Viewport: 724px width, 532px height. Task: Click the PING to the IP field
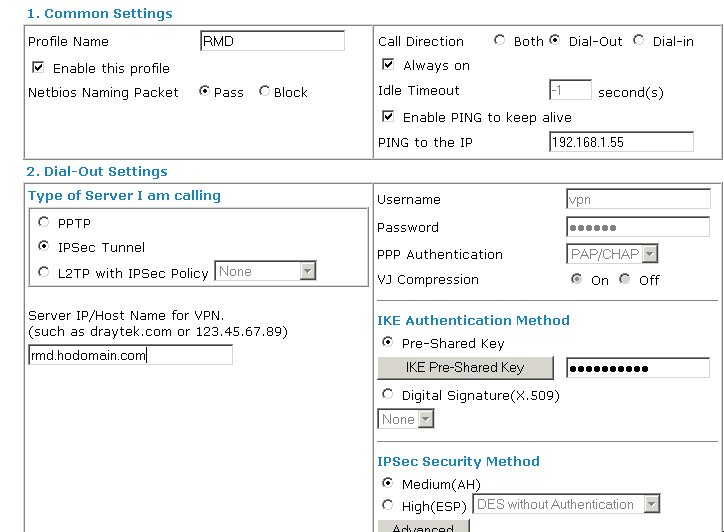pyautogui.click(x=621, y=142)
